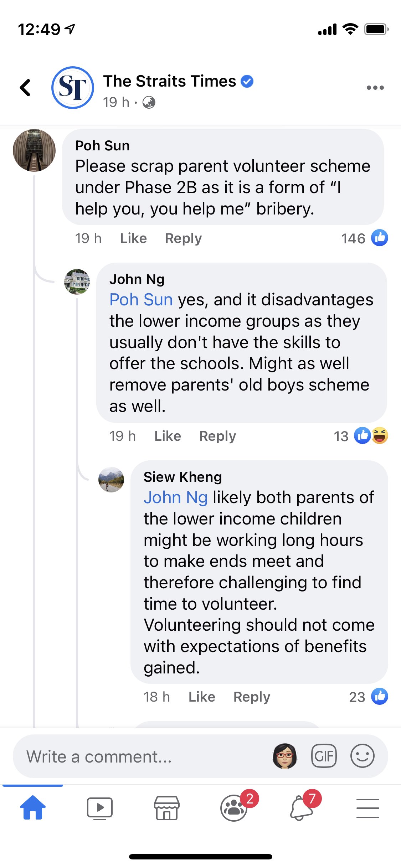
Task: Like Siew Kheng's comment
Action: point(202,697)
